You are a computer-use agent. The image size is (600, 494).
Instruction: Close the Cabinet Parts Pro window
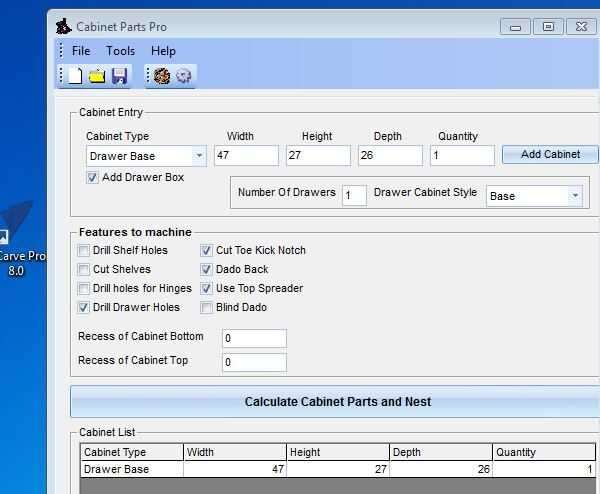[x=581, y=27]
